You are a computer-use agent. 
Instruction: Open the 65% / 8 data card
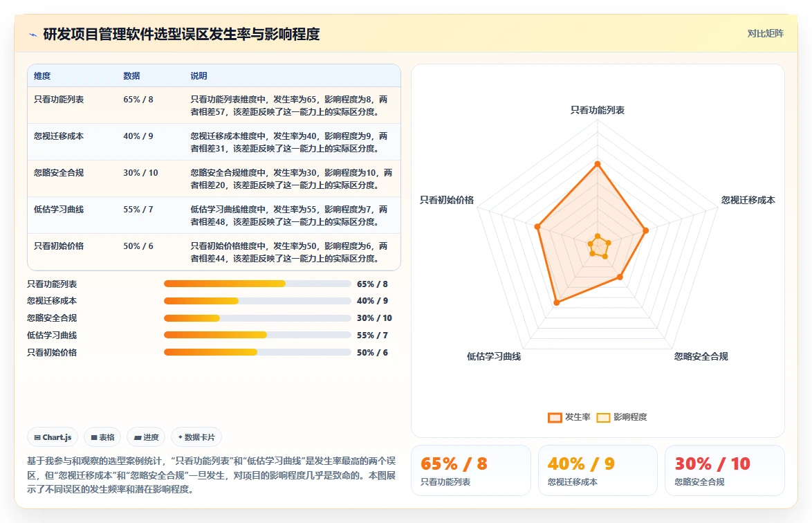(471, 470)
